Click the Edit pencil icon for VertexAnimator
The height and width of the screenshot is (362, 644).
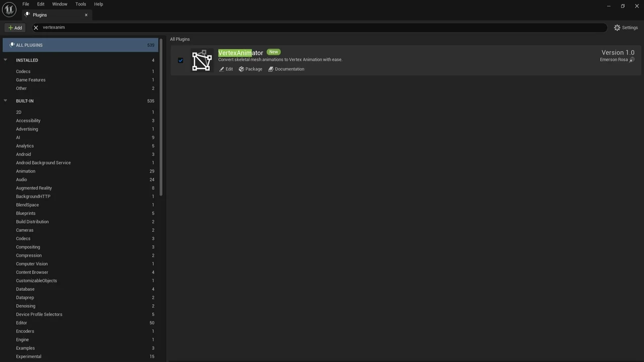[x=221, y=69]
